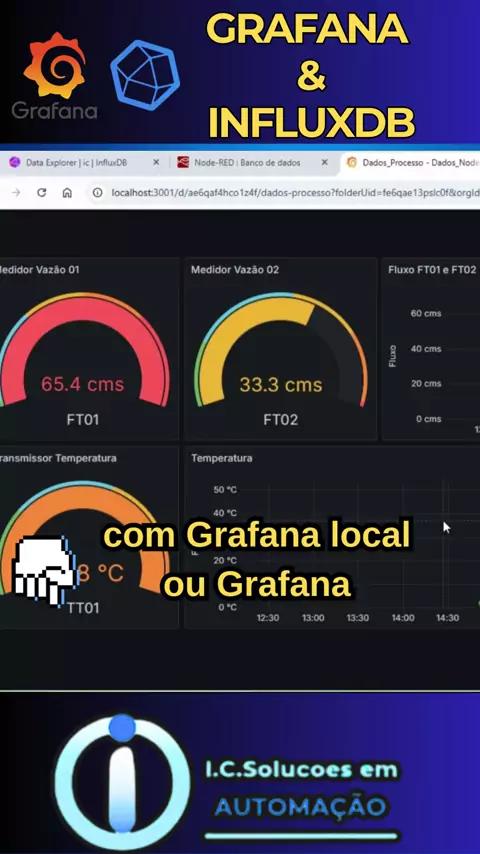Image resolution: width=480 pixels, height=854 pixels.
Task: Click the FT01 gauge label
Action: (x=83, y=420)
